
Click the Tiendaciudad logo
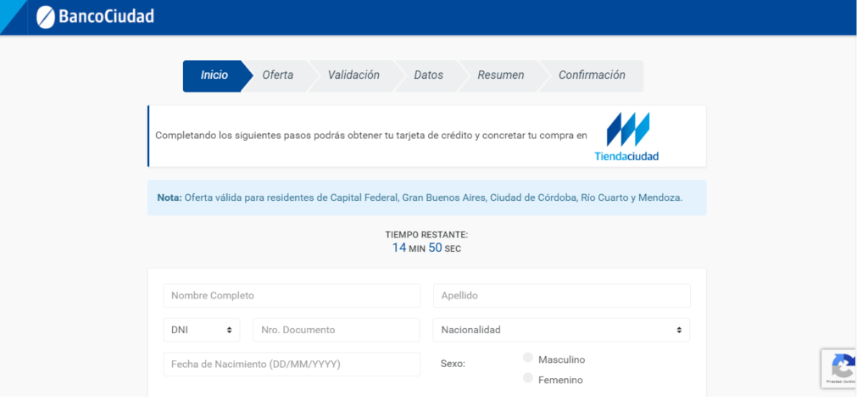pos(627,136)
